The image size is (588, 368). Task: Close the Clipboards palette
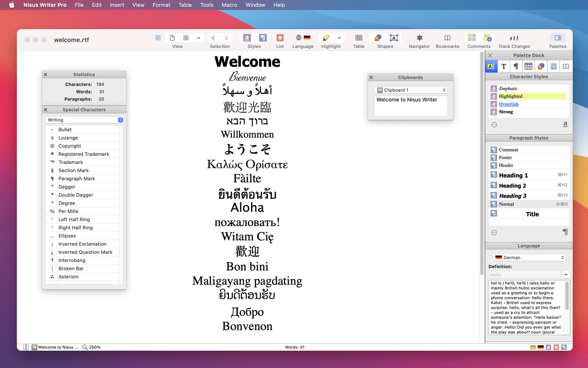click(371, 78)
